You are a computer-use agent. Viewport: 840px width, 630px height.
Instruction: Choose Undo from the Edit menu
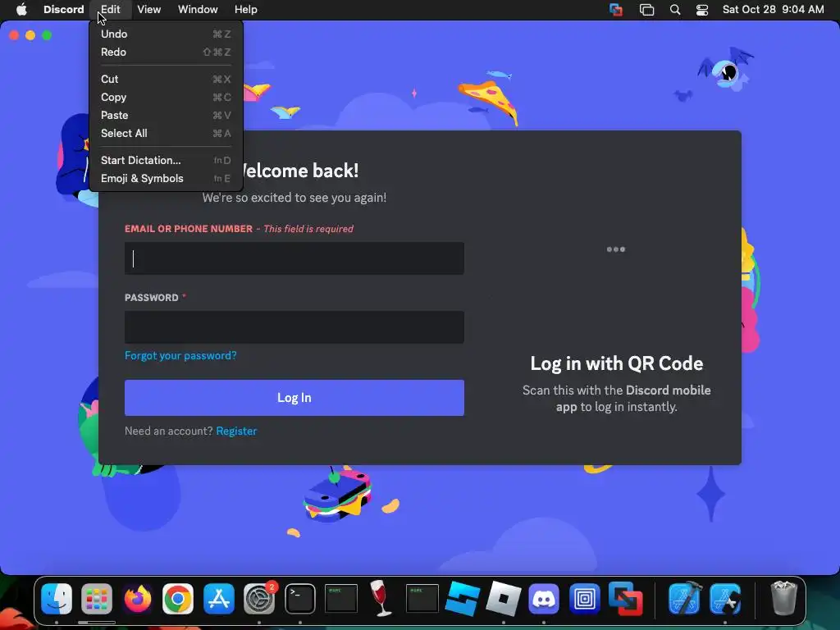tap(166, 34)
